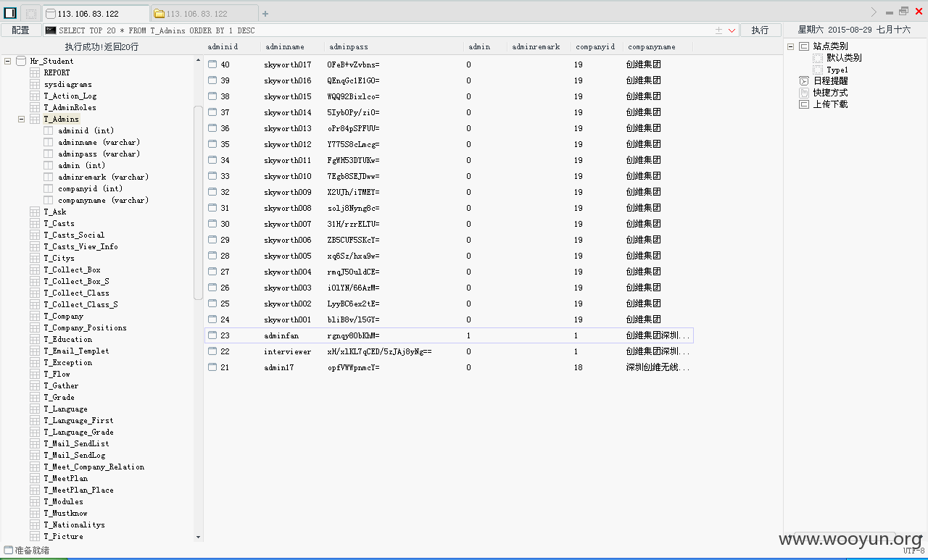
Task: Select the Hr_Student database icon
Action: 21,61
